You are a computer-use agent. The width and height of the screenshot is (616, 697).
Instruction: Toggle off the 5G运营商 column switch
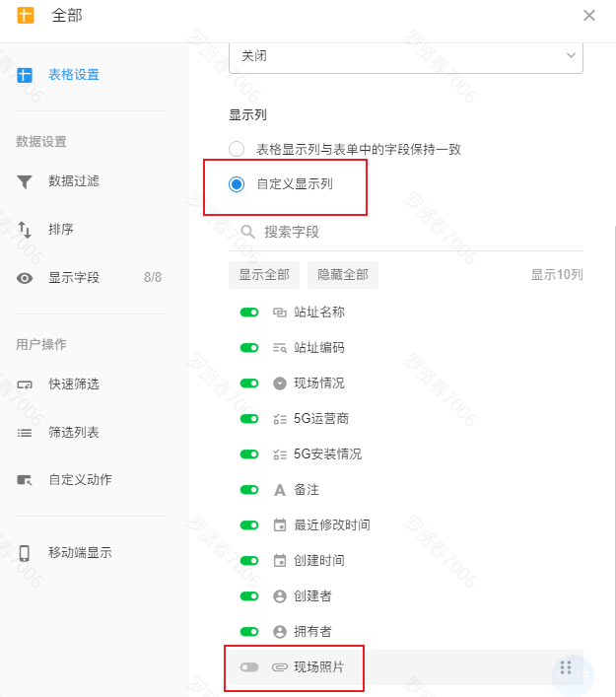(249, 419)
